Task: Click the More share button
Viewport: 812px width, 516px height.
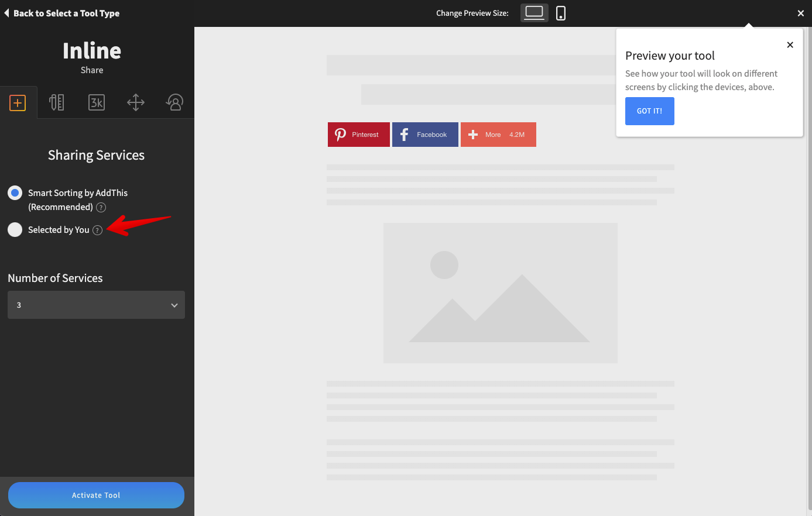Action: [498, 135]
